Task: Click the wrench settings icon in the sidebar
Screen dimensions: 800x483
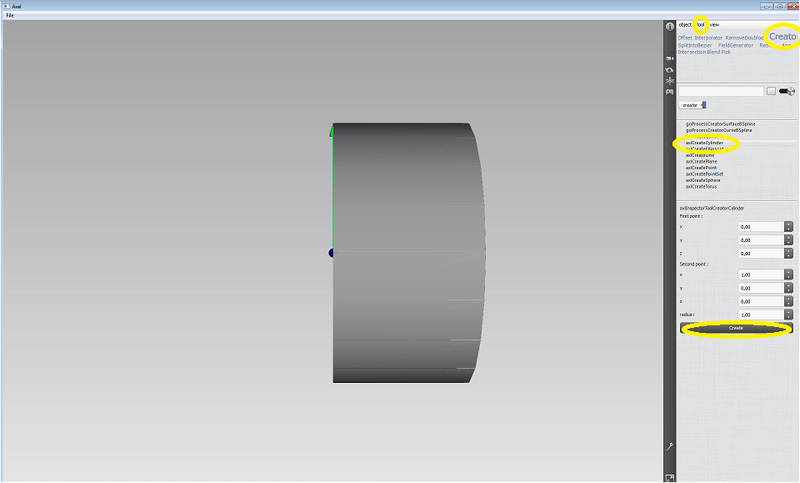Action: 670,447
